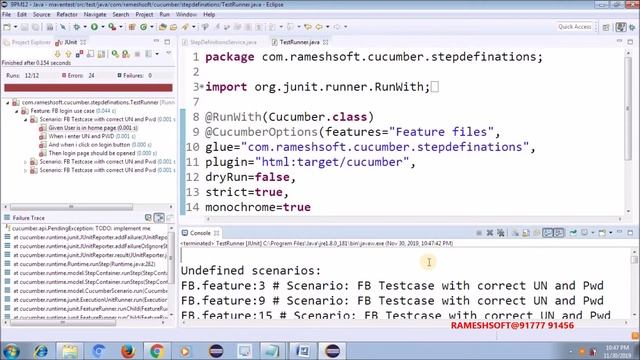The image size is (640, 360).
Task: Click JUnit Rerun Failed Tests First icon
Action: click(x=126, y=54)
